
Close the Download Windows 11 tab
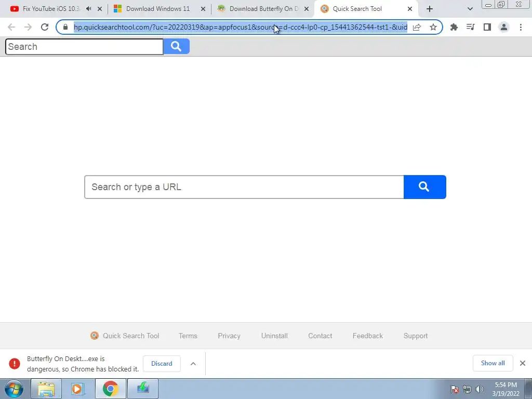[x=203, y=9]
